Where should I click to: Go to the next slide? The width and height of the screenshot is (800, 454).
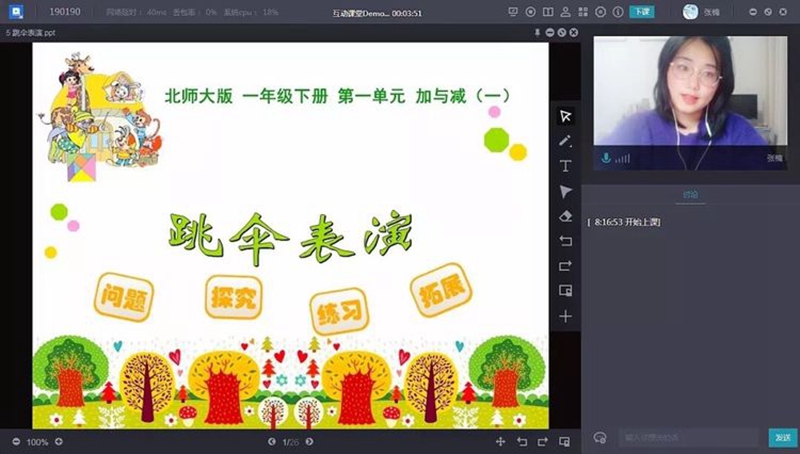[309, 442]
